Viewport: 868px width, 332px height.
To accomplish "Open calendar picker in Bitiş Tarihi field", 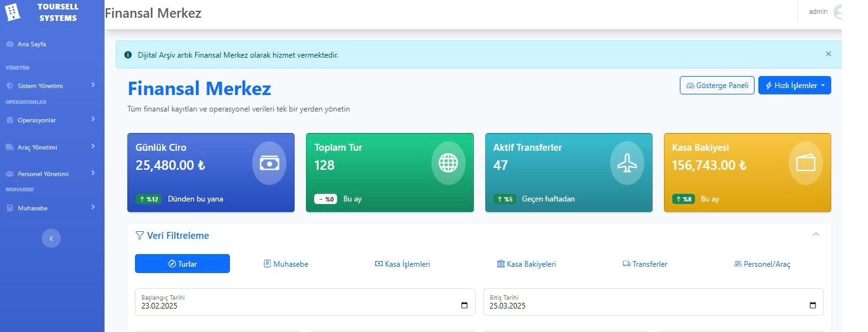I will pos(813,306).
